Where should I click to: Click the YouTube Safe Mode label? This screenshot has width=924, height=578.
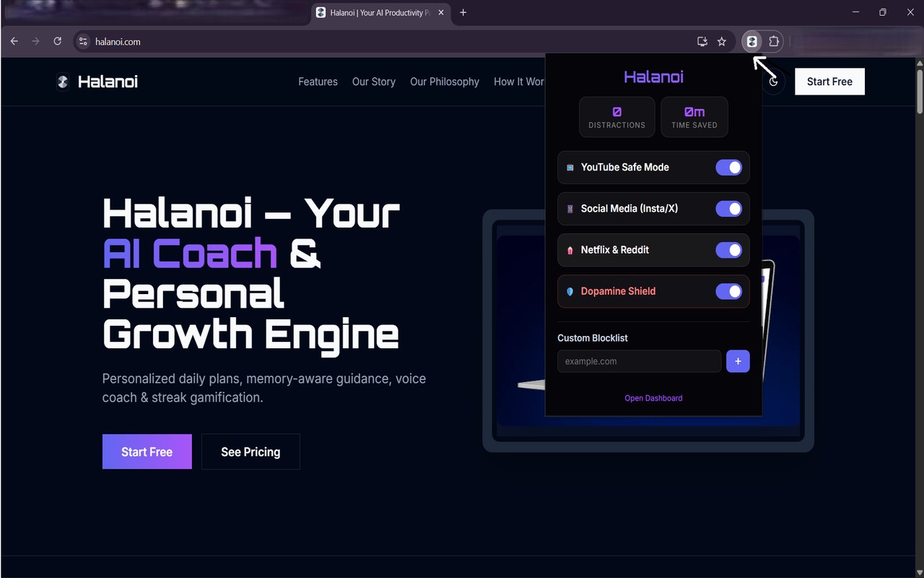pos(625,168)
